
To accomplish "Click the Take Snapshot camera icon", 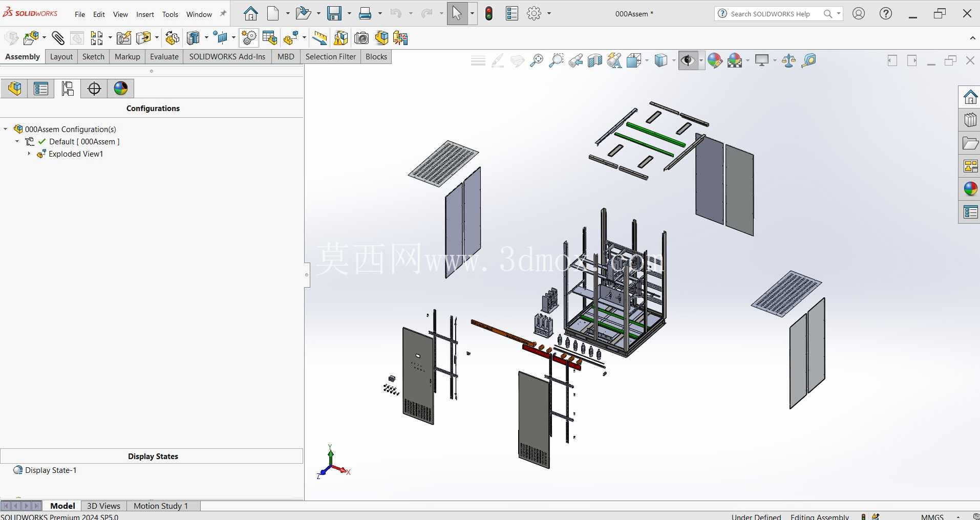I will pos(361,38).
